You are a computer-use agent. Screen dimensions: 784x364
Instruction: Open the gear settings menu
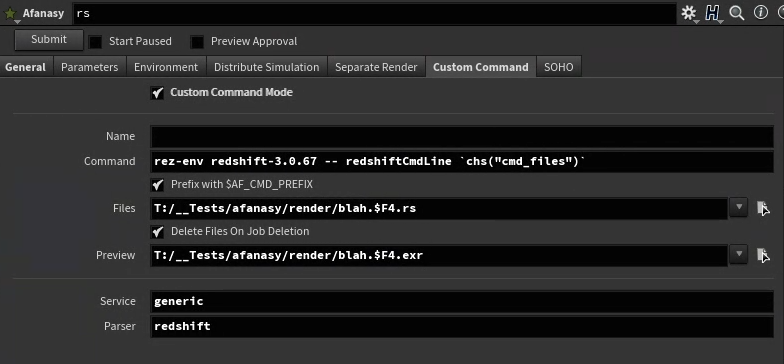pos(689,13)
